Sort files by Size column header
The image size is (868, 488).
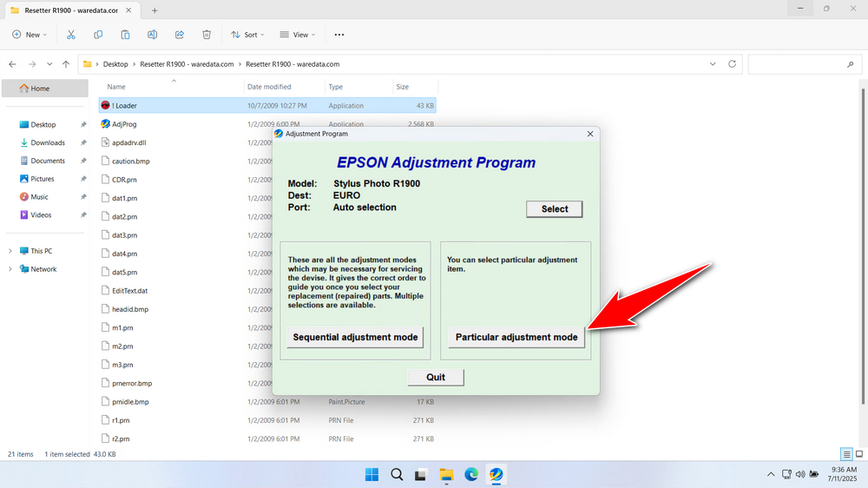[x=415, y=87]
